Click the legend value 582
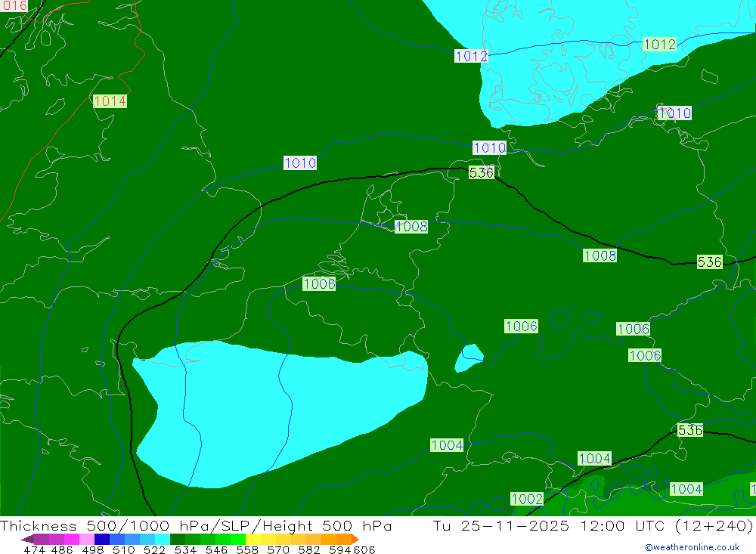This screenshot has width=756, height=554. (x=308, y=549)
